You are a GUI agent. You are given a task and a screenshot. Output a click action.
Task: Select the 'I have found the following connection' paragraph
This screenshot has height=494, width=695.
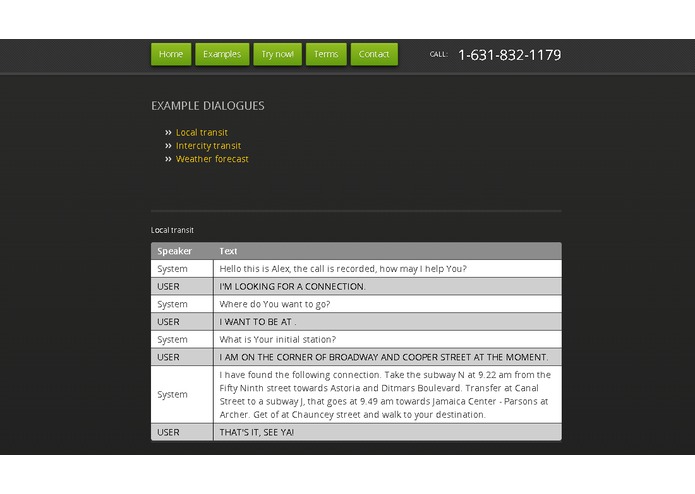click(x=385, y=395)
